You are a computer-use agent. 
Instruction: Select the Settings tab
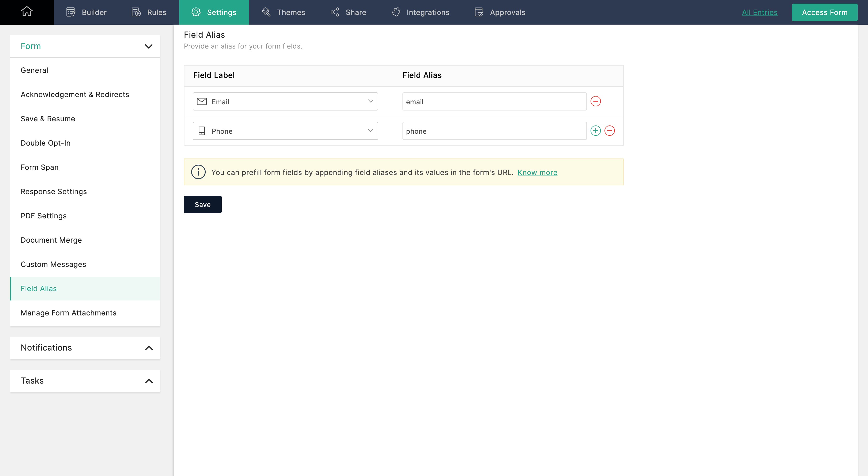click(x=214, y=12)
